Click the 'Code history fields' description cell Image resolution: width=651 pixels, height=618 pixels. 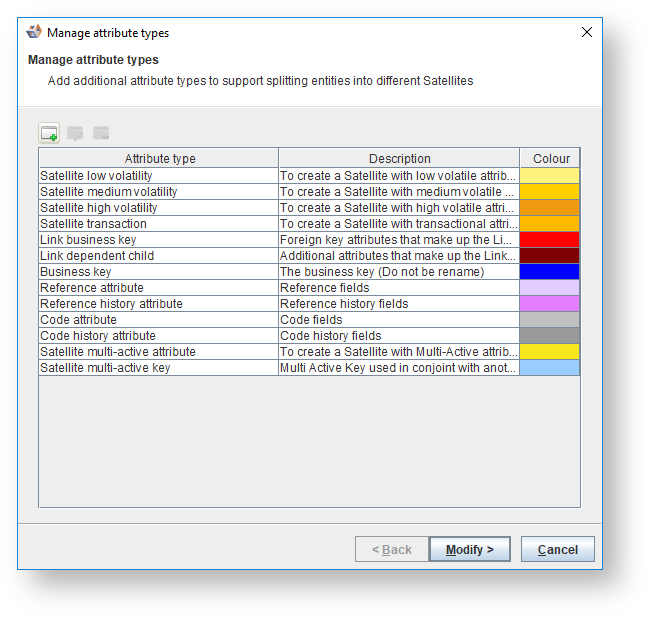coord(399,335)
